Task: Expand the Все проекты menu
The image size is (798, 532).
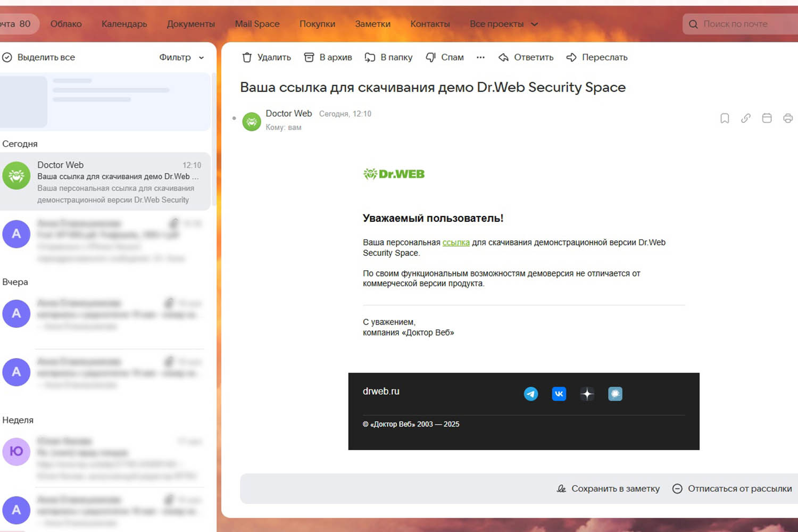Action: (x=504, y=24)
